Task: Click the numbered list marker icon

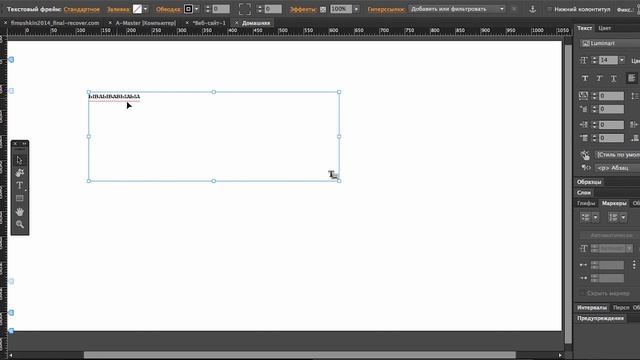Action: point(613,218)
